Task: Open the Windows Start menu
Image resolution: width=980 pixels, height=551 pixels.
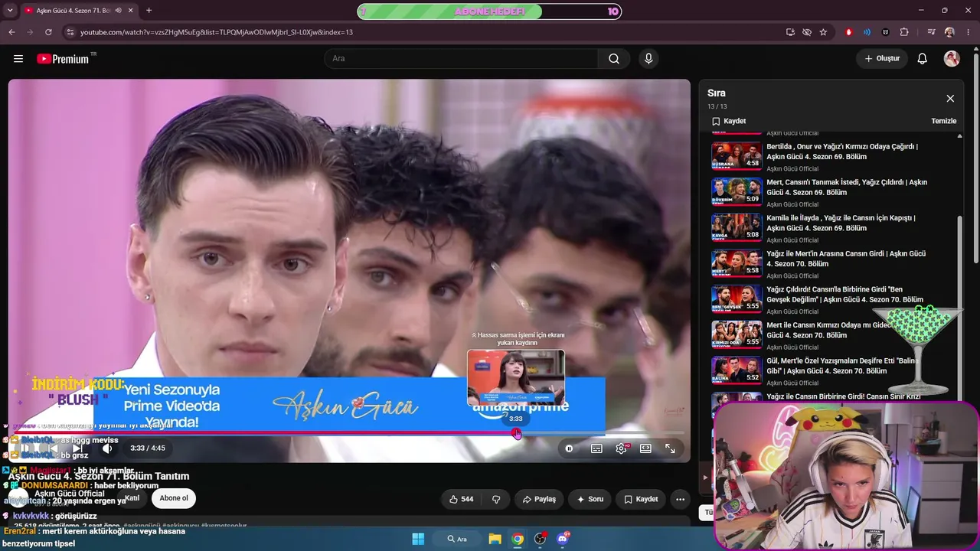Action: (x=418, y=539)
